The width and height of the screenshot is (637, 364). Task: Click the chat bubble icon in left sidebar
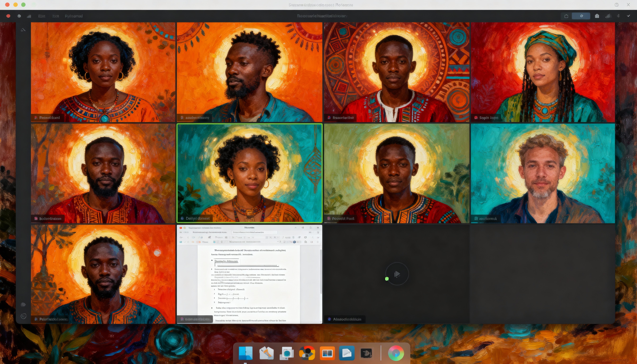pos(23,305)
